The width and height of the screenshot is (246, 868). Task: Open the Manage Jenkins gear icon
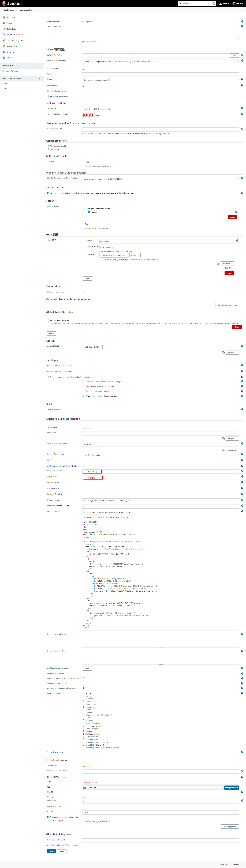tap(4, 46)
